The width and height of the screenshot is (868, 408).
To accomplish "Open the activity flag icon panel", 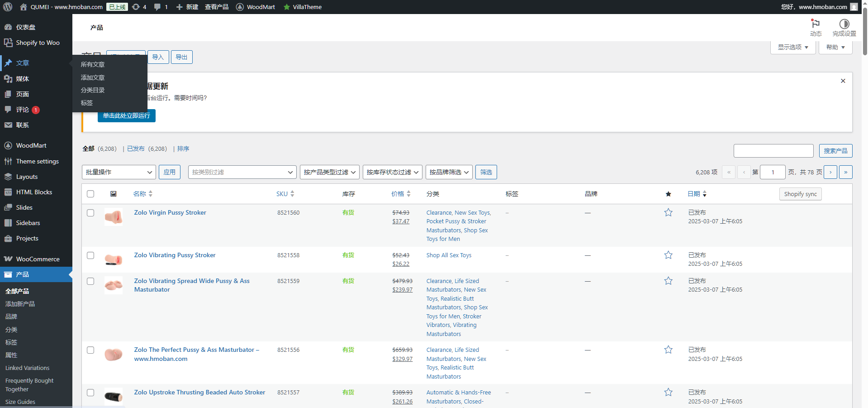I will coord(816,24).
